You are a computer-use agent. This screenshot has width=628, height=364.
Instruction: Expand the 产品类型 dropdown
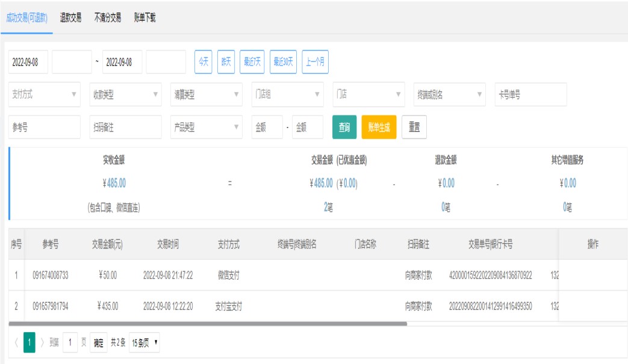point(206,127)
